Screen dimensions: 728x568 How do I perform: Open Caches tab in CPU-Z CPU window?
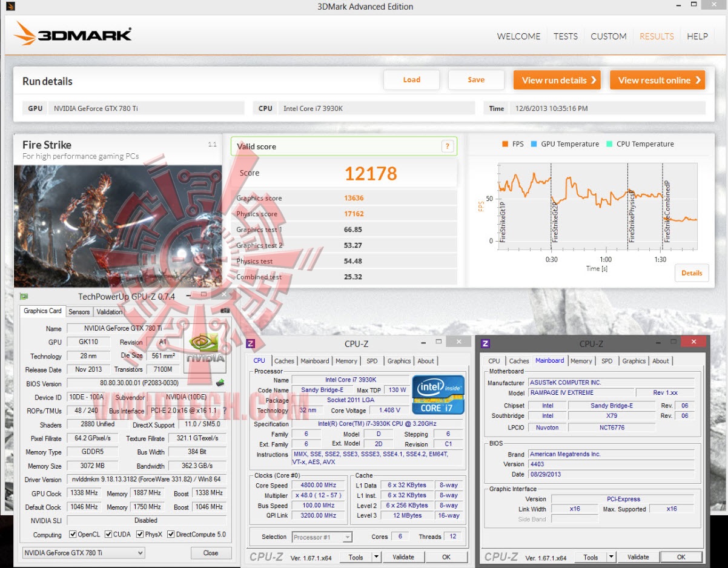tap(284, 361)
